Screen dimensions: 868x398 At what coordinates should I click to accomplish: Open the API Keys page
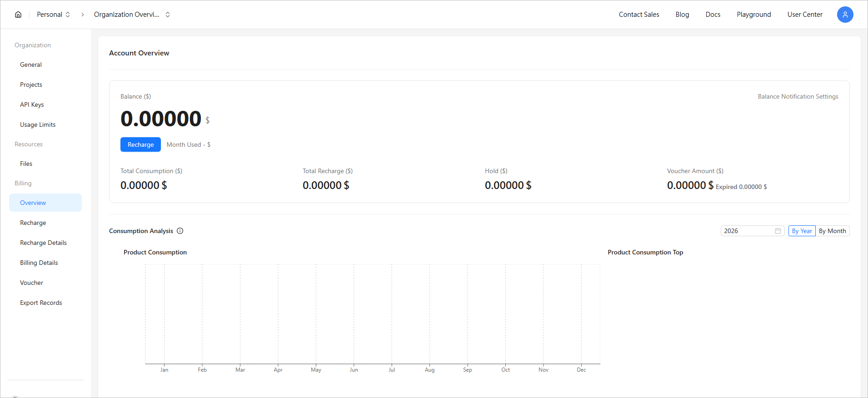click(32, 104)
